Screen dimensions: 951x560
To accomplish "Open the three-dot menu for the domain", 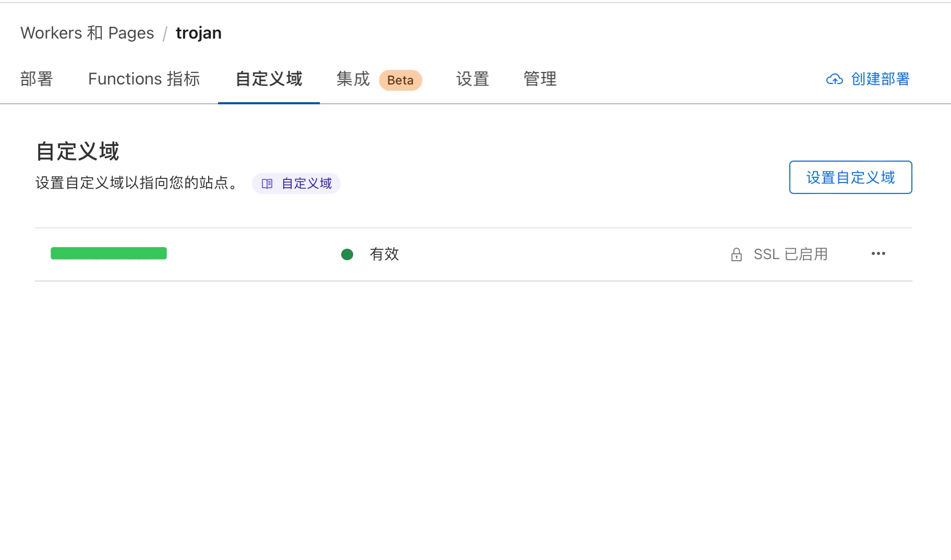I will [x=878, y=253].
